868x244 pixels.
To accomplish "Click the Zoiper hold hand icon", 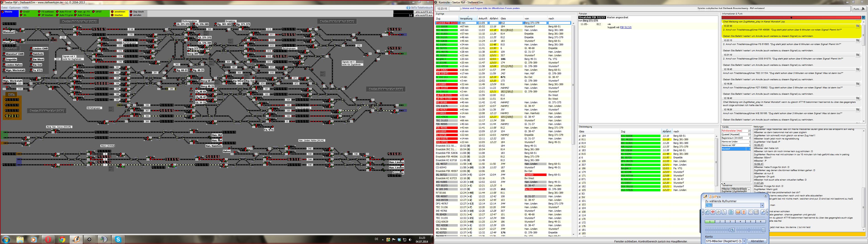I will [x=718, y=212].
